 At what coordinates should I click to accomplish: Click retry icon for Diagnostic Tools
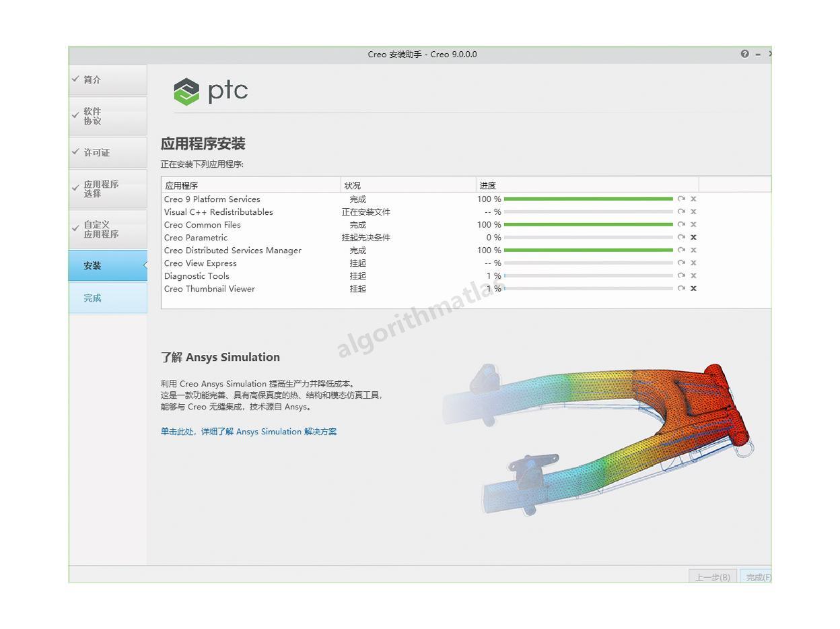click(681, 275)
